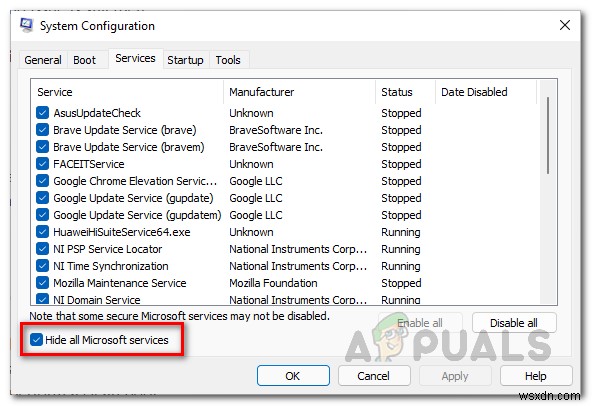Toggle Hide all Microsoft services checkbox
This screenshot has width=592, height=406.
click(36, 340)
